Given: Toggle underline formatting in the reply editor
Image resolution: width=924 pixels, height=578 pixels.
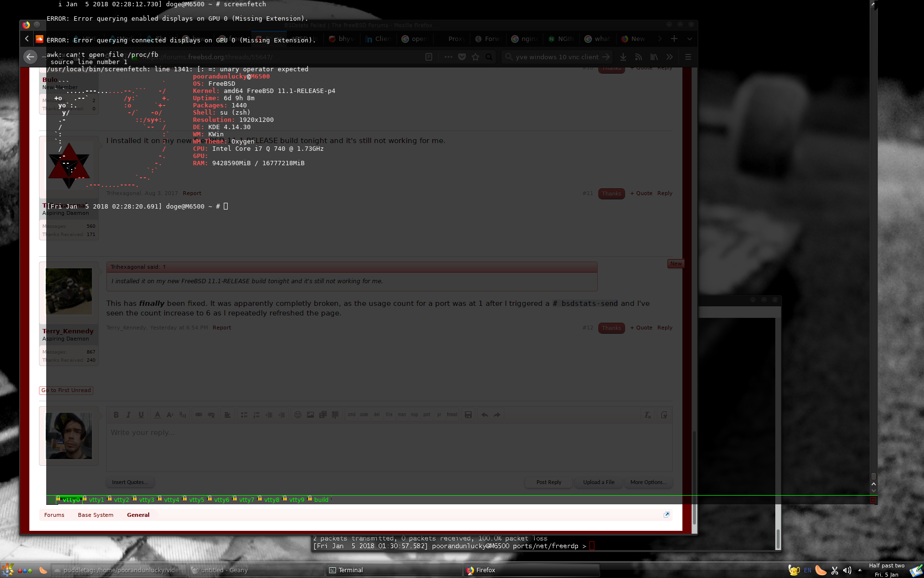Looking at the screenshot, I should click(x=141, y=415).
